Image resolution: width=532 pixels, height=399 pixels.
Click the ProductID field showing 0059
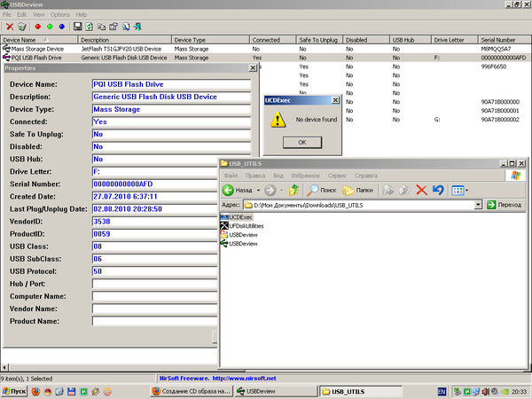point(154,234)
